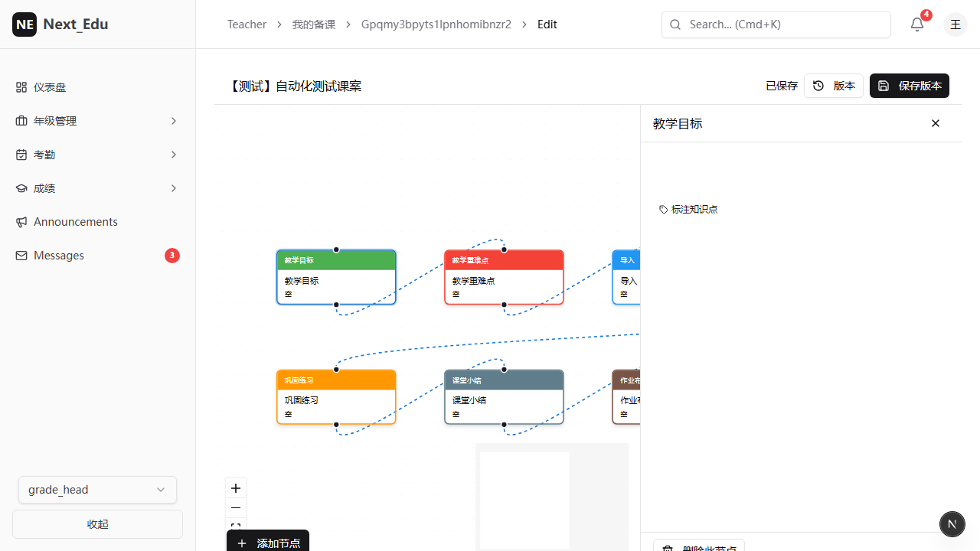Click top connector handle of 课堂小结 node
This screenshot has width=980, height=551.
[x=504, y=370]
